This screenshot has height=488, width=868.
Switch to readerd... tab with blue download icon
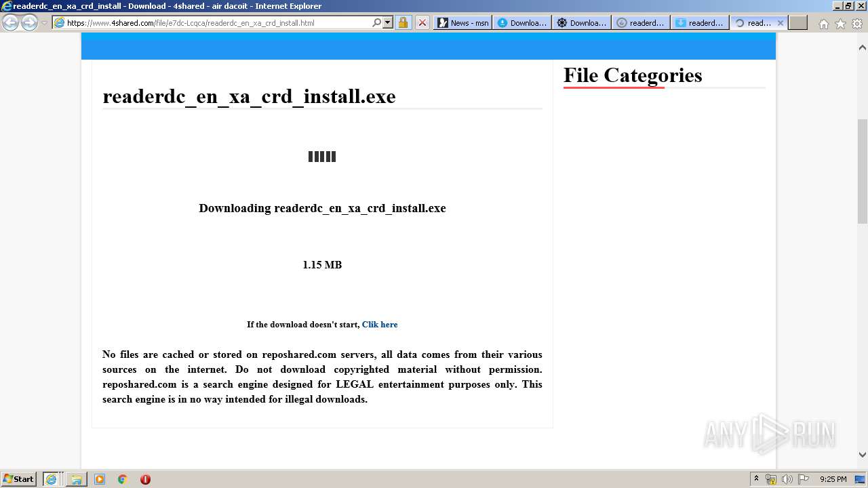(x=700, y=22)
